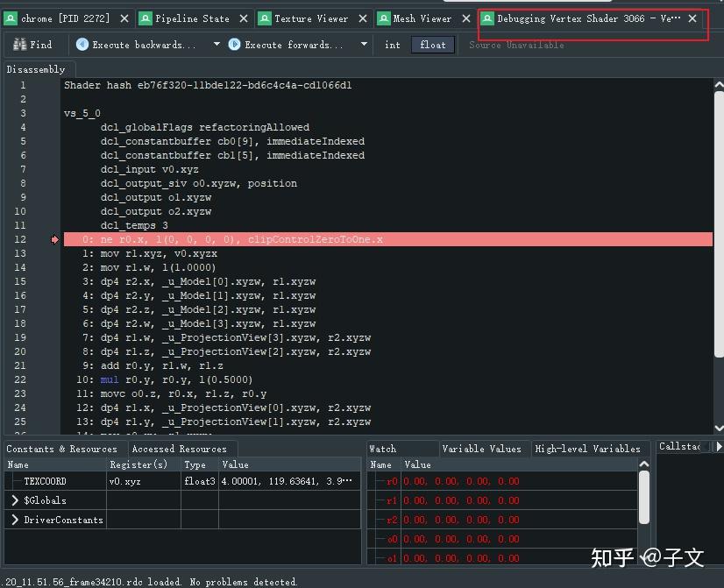Click the Find button
Screen dimensions: 724x588
(x=32, y=44)
